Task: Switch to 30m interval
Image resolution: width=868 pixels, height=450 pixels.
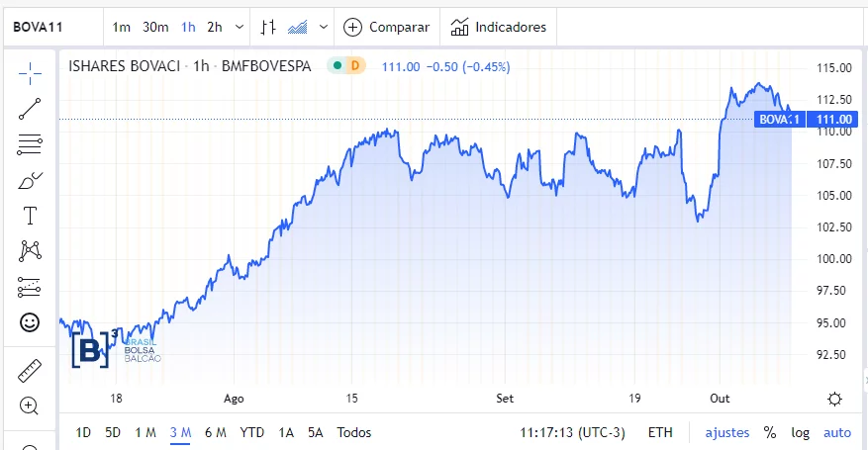Action: click(155, 27)
